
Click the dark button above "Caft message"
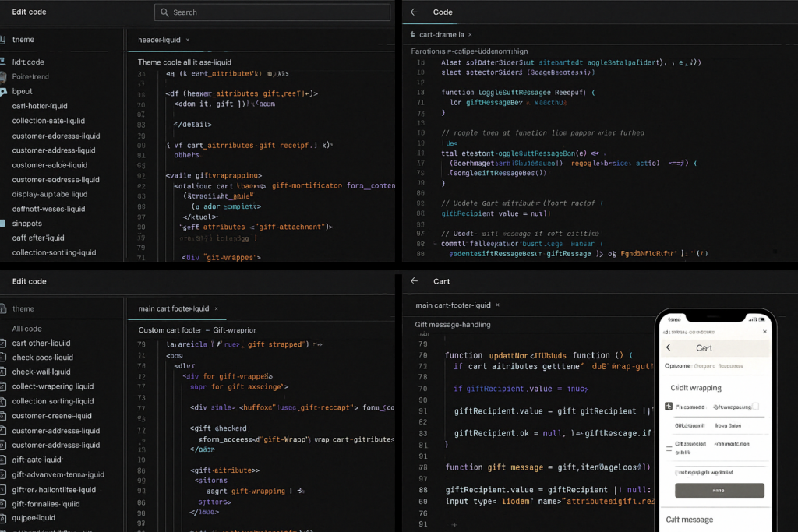click(x=719, y=490)
